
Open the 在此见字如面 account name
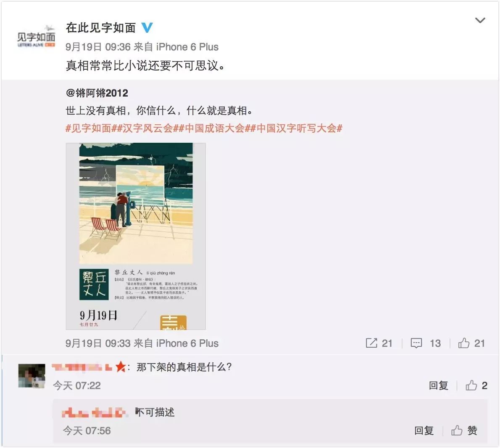point(101,28)
